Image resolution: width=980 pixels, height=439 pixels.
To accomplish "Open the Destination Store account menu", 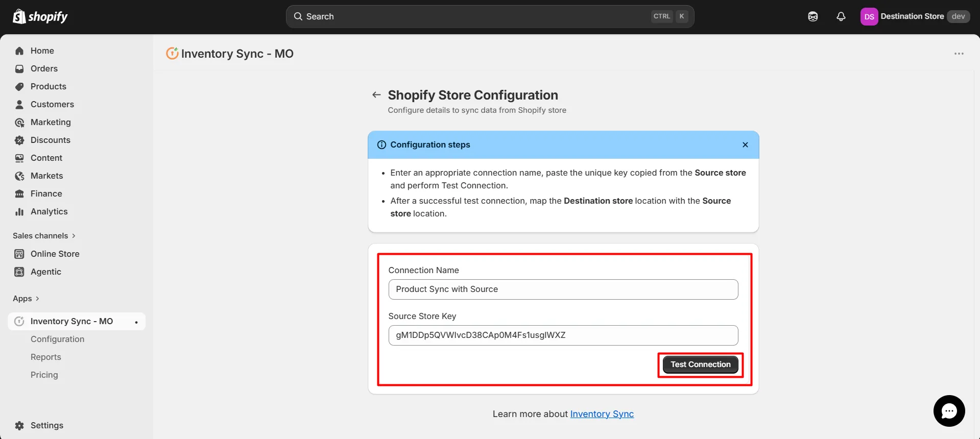I will (x=915, y=16).
